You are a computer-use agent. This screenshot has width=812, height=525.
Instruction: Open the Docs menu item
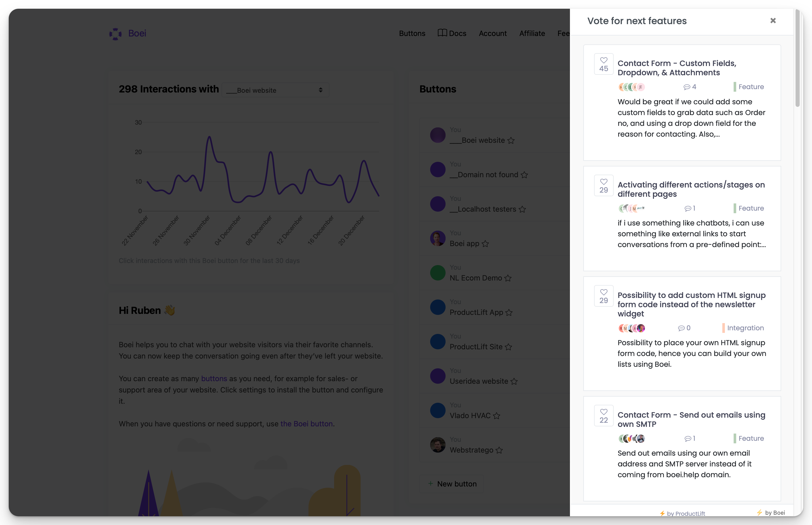(x=452, y=33)
